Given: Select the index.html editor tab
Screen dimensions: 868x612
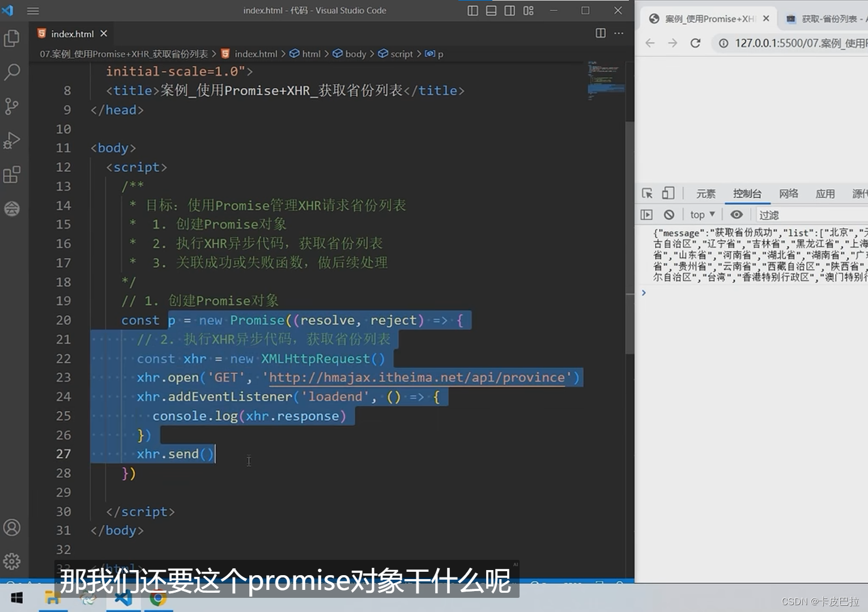Looking at the screenshot, I should point(71,33).
